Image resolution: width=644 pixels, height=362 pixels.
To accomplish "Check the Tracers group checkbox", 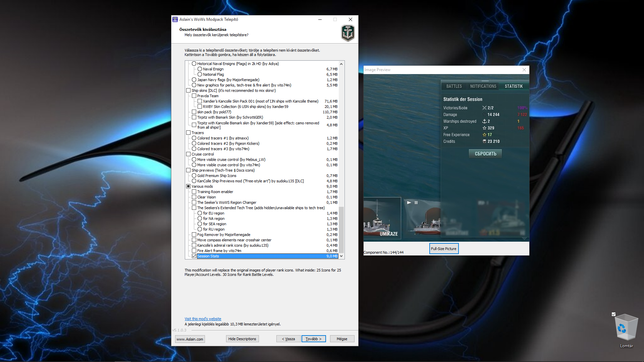I will click(188, 133).
